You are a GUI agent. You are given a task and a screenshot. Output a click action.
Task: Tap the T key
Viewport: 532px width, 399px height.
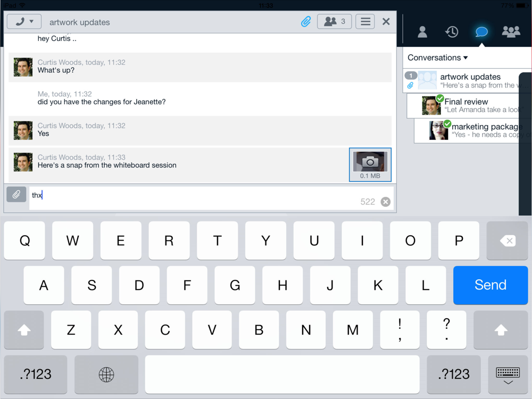218,240
